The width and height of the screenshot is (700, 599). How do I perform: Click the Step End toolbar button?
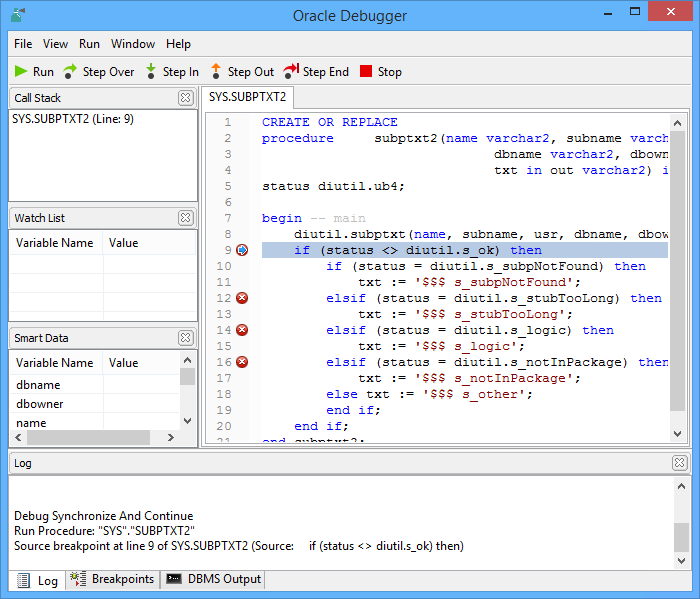[316, 71]
